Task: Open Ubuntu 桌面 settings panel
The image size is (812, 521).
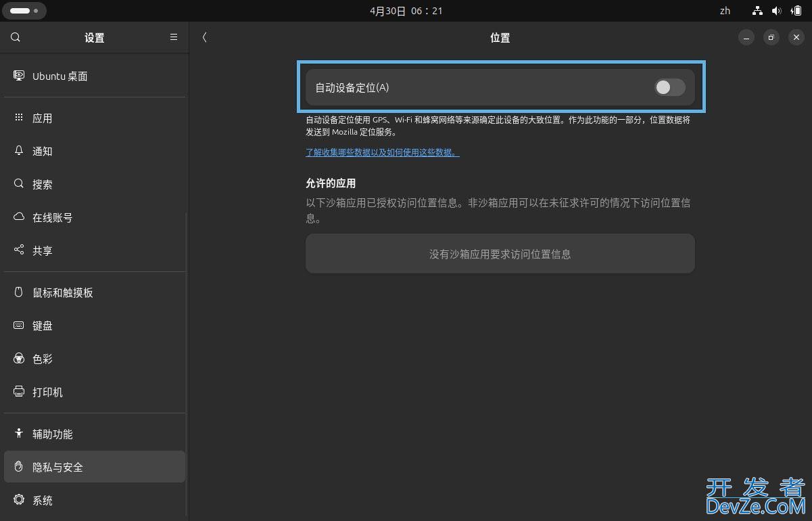Action: 95,76
